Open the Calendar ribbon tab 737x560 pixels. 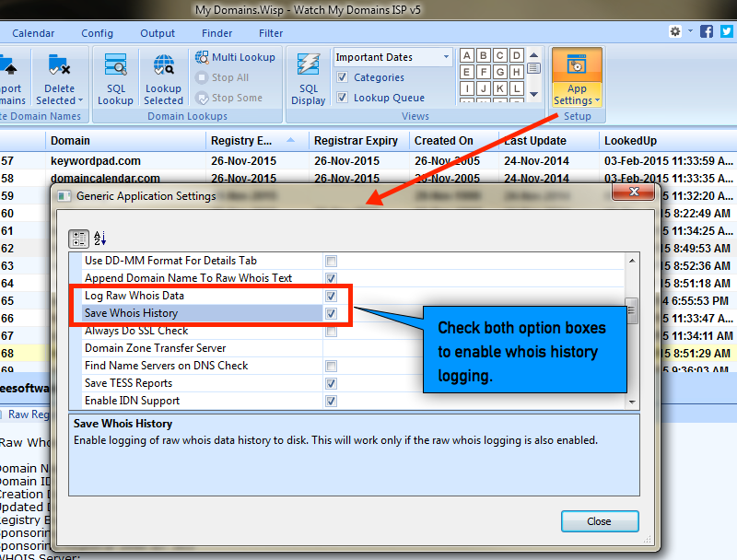(33, 33)
